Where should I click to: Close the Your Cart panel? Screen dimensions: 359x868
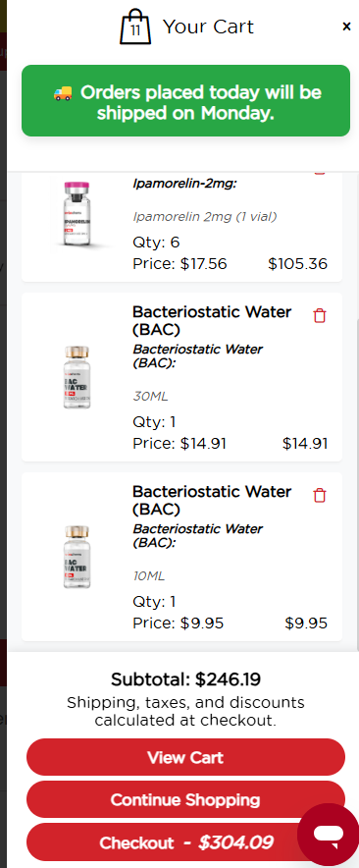tap(346, 26)
